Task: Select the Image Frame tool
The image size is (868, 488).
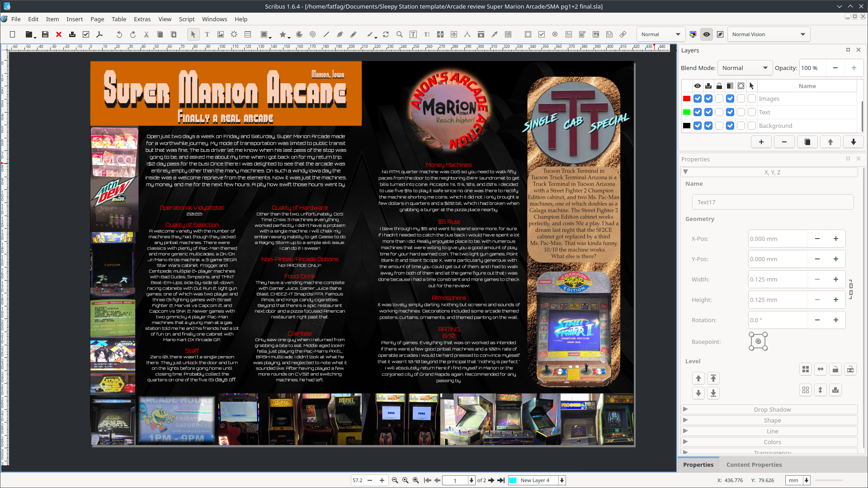Action: click(221, 34)
